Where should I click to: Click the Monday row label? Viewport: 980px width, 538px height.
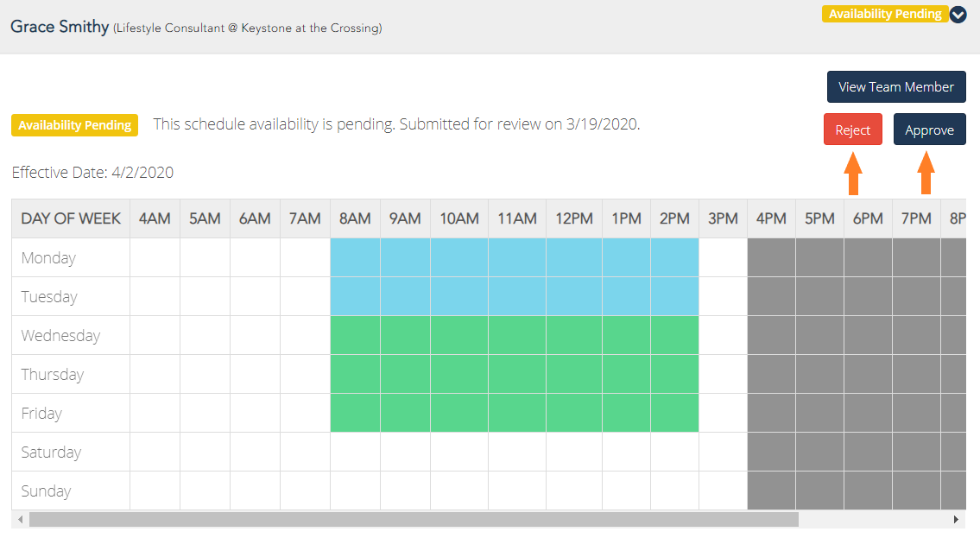48,257
